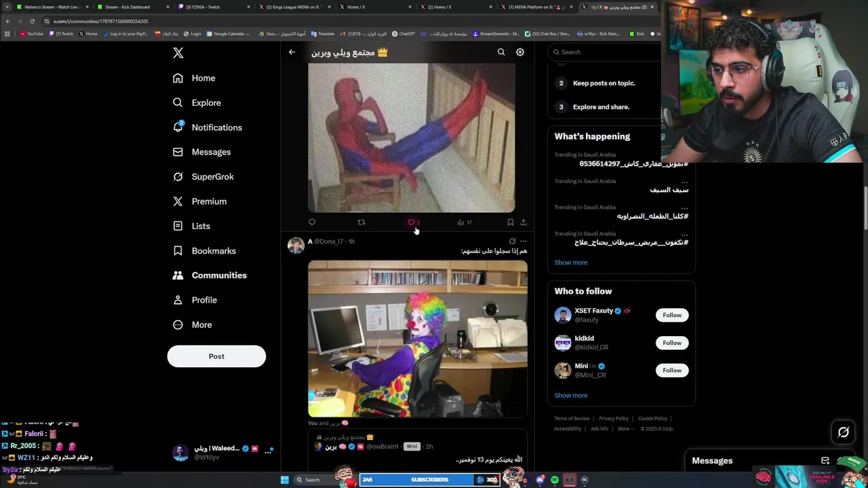Open account switcher menu dots

(268, 451)
